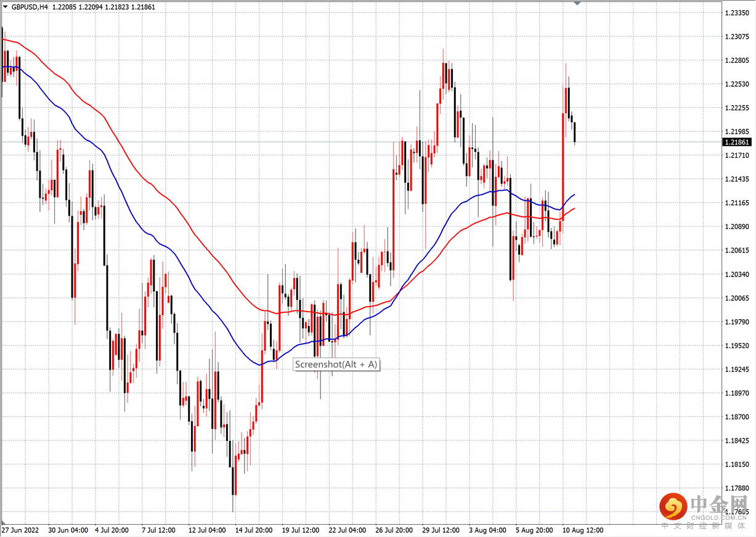
Task: Click price axis label 1.22805
Action: [737, 60]
